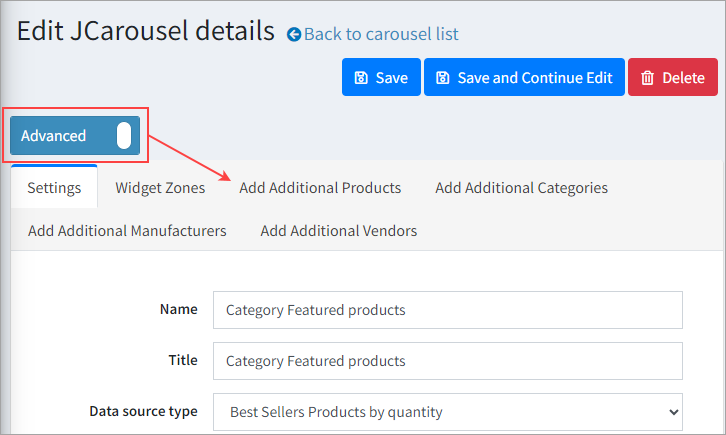This screenshot has height=435, width=726.
Task: Follow the Back to carousel list link
Action: pos(381,34)
